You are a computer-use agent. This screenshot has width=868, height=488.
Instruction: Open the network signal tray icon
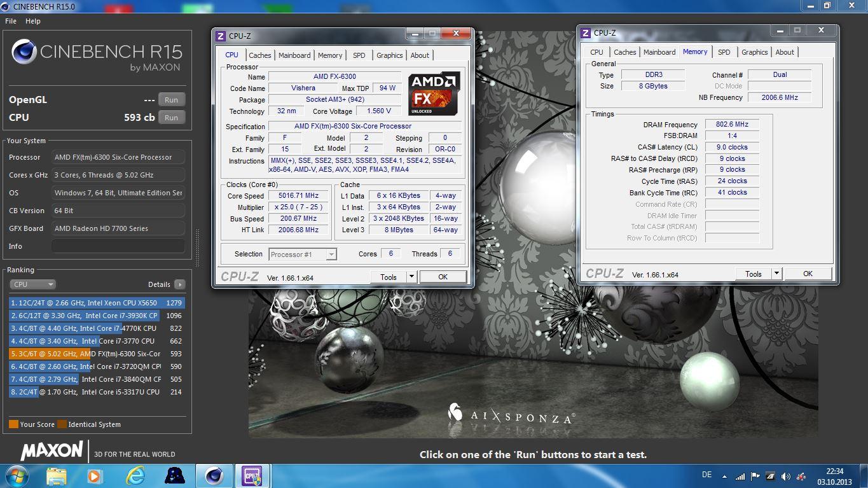coord(740,476)
